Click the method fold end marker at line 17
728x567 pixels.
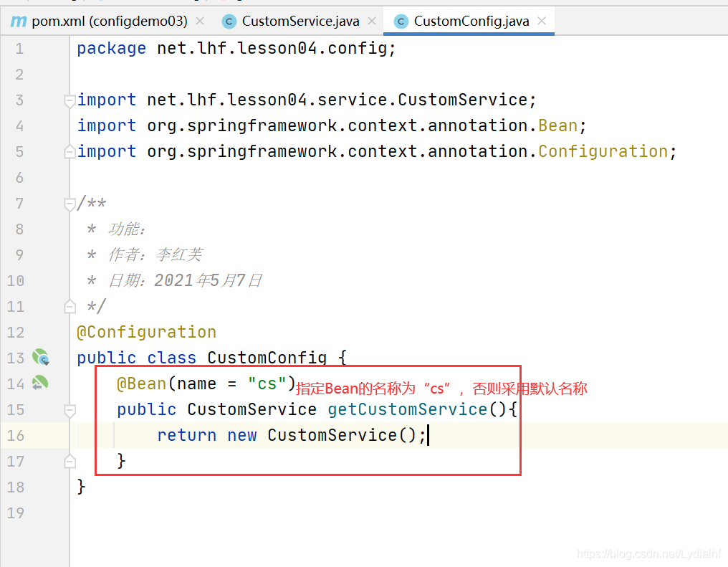(70, 461)
